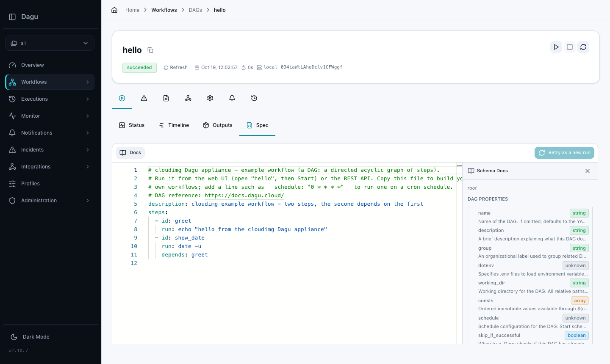Retry the DAG using circular arrows icon
610x364 pixels.
583,47
